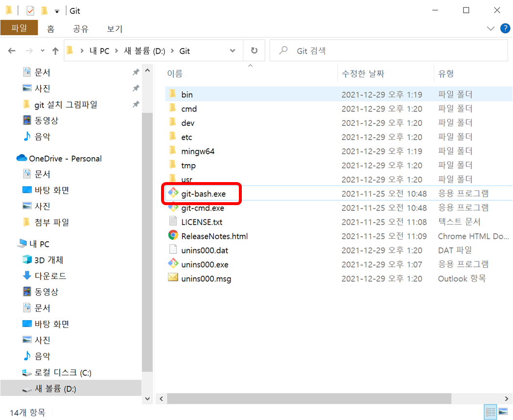Unpin 문서 from quick access
513x420 pixels.
coord(136,72)
